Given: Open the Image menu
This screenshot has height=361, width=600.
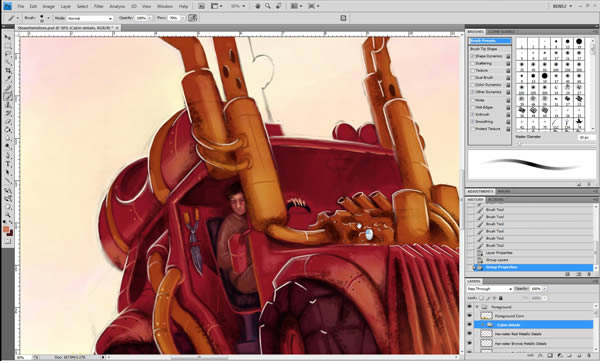Looking at the screenshot, I should tap(48, 7).
